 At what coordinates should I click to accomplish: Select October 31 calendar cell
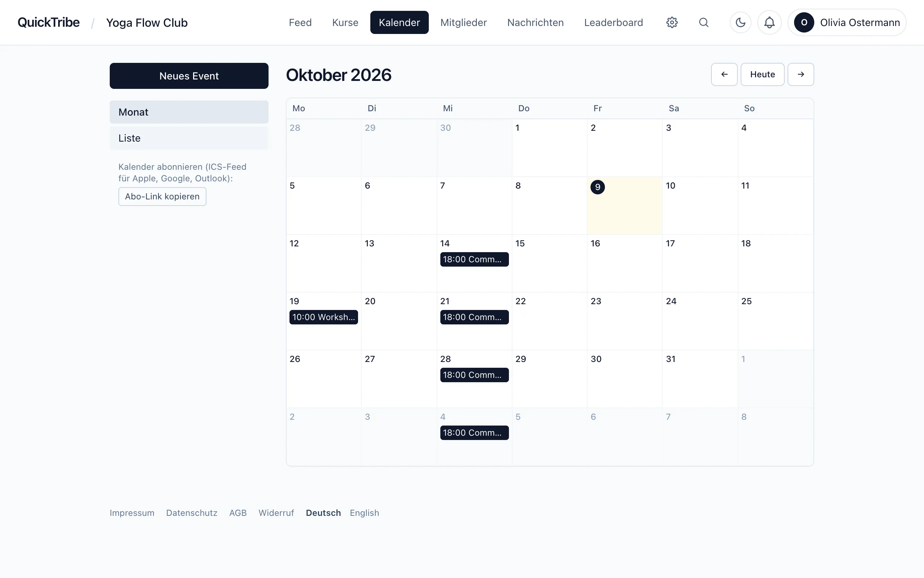click(x=700, y=379)
